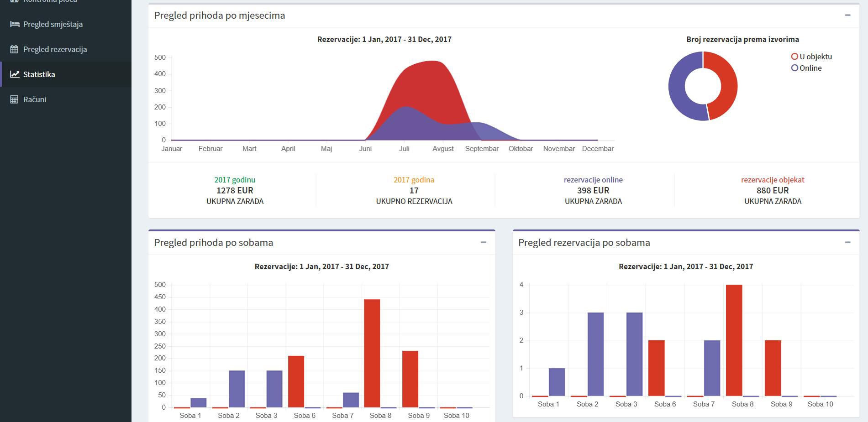The image size is (868, 422).
Task: Collapse the Pregled prihoda po sobama panel
Action: click(484, 243)
